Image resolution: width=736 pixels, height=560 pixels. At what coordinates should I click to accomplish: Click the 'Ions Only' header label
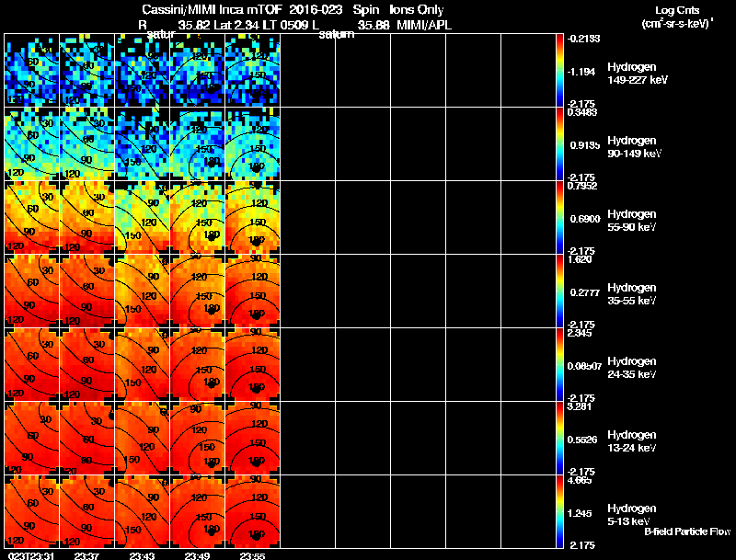(417, 10)
